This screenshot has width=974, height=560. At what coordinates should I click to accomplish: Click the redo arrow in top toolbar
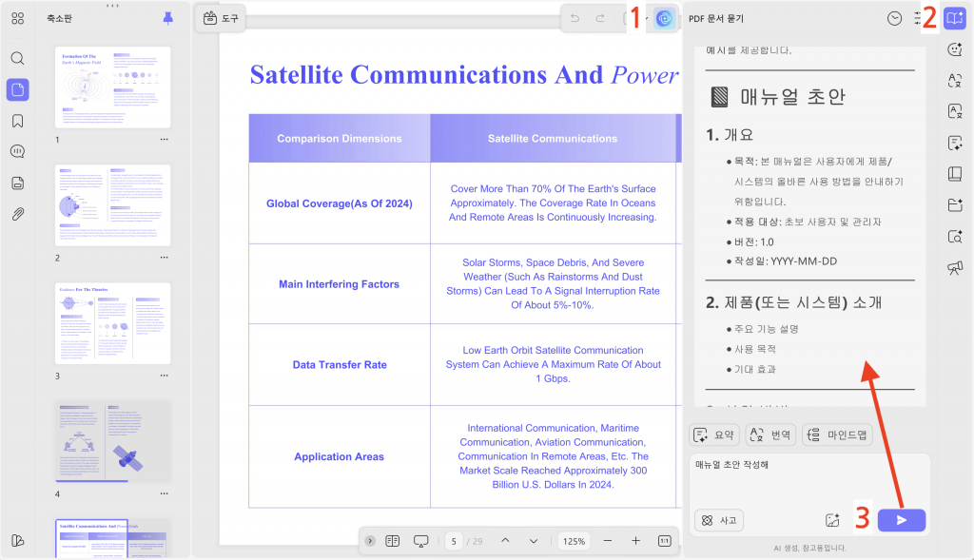600,19
